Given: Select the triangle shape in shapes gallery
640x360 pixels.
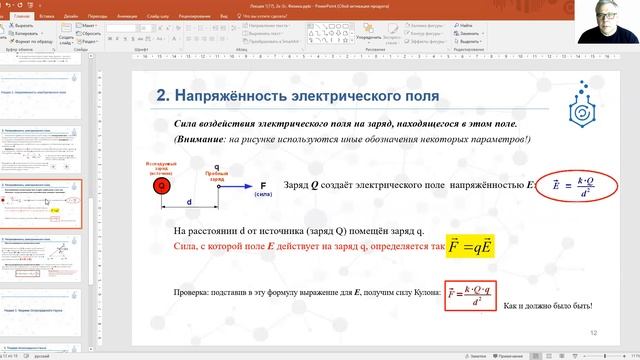Looking at the screenshot, I should click(311, 33).
